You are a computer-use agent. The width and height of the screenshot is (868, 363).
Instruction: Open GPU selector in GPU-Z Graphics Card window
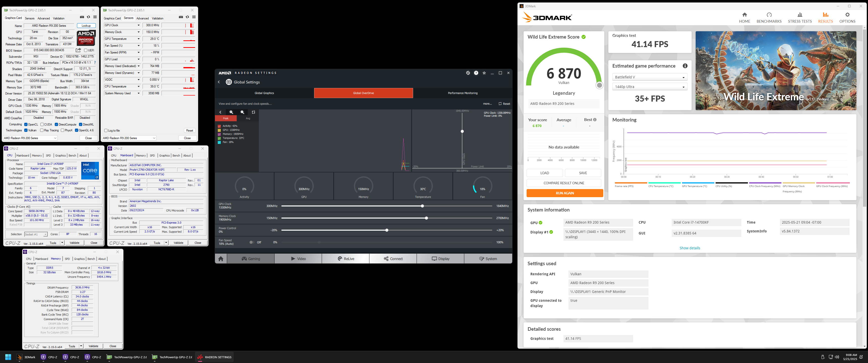pos(30,138)
